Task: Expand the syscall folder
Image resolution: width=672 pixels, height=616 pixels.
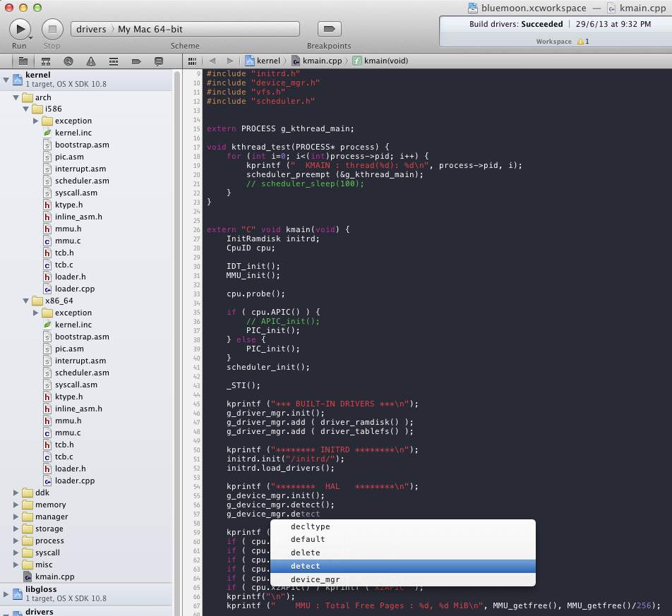Action: [x=16, y=552]
